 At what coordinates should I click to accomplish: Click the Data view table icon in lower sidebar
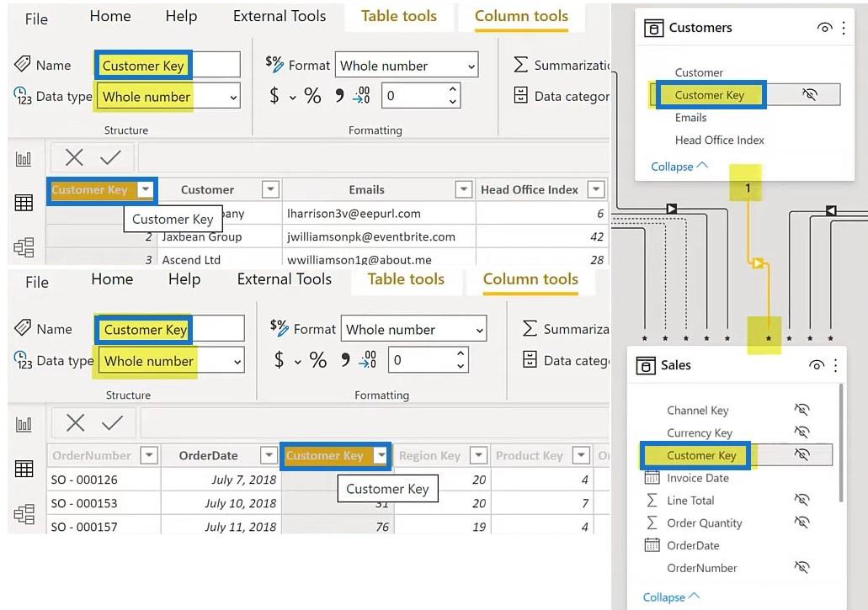[24, 469]
